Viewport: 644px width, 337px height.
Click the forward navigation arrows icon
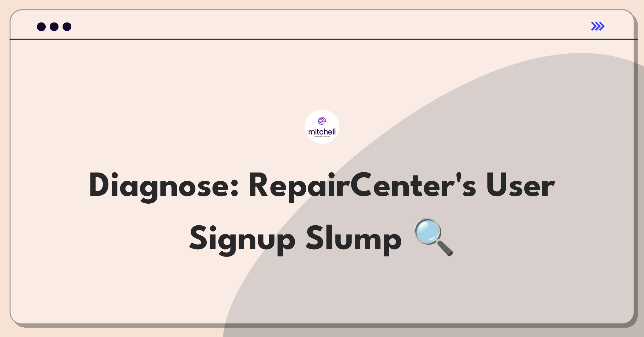pyautogui.click(x=598, y=26)
